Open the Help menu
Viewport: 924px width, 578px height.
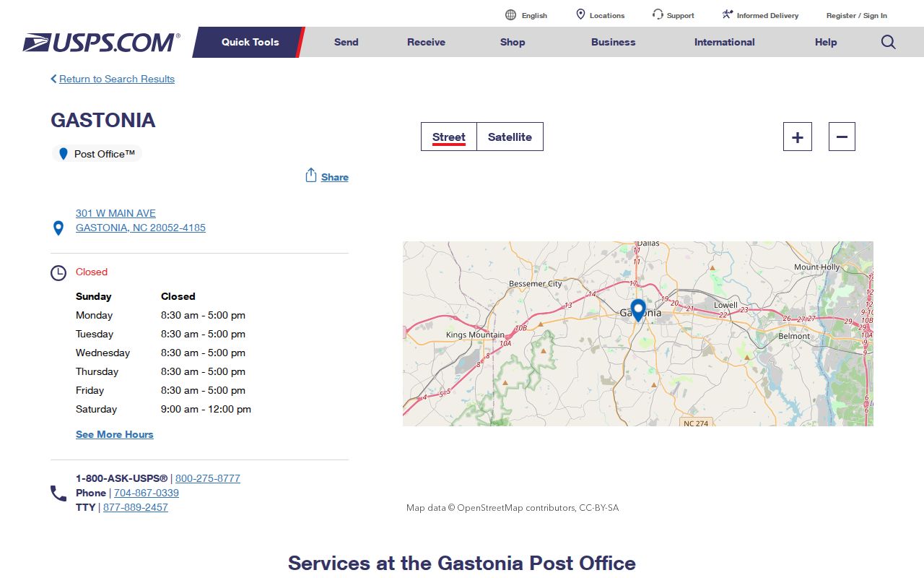[x=826, y=42]
